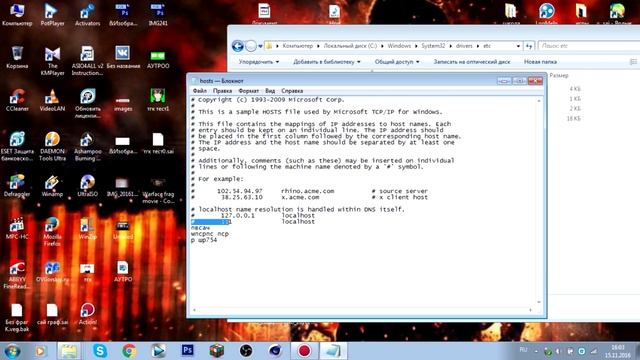Select the VK icon 'Без названия'

tap(123, 57)
